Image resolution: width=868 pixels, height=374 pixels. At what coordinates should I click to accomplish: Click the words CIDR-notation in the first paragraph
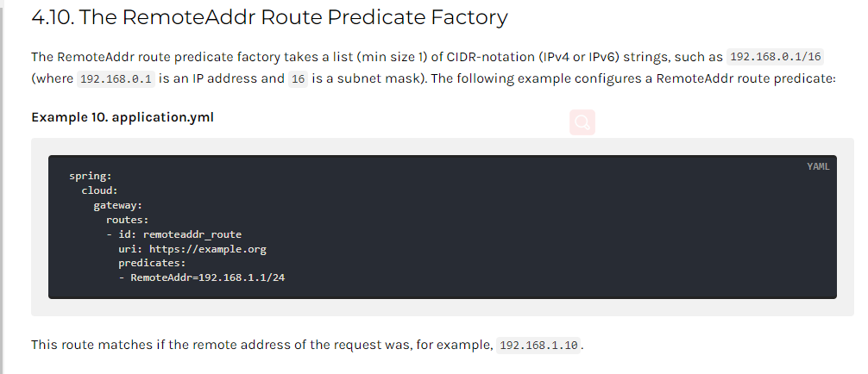point(483,57)
